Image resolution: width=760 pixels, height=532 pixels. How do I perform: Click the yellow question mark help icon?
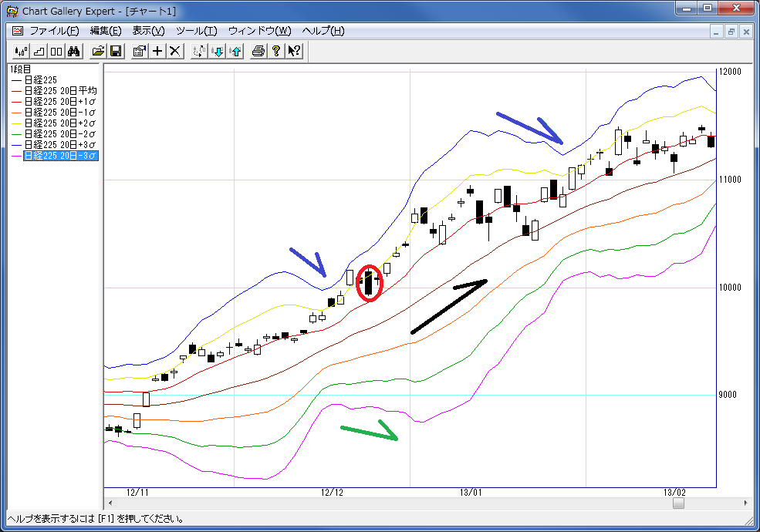[276, 51]
